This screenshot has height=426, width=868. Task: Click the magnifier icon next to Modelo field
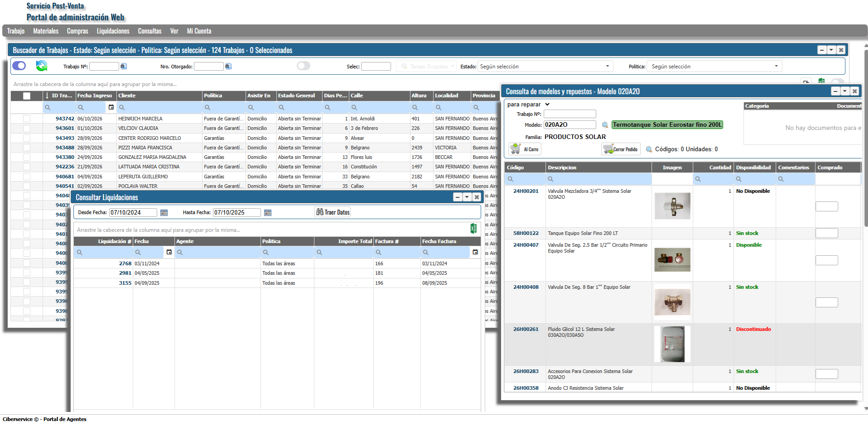605,125
